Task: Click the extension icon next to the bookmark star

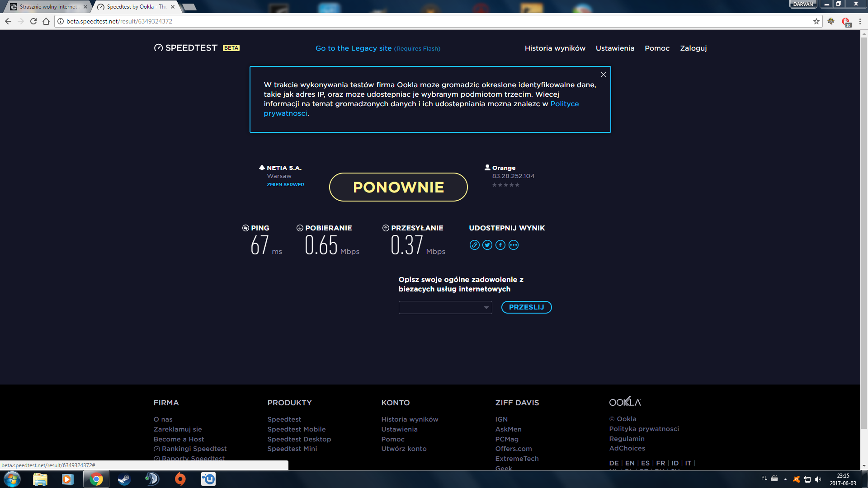Action: coord(831,21)
